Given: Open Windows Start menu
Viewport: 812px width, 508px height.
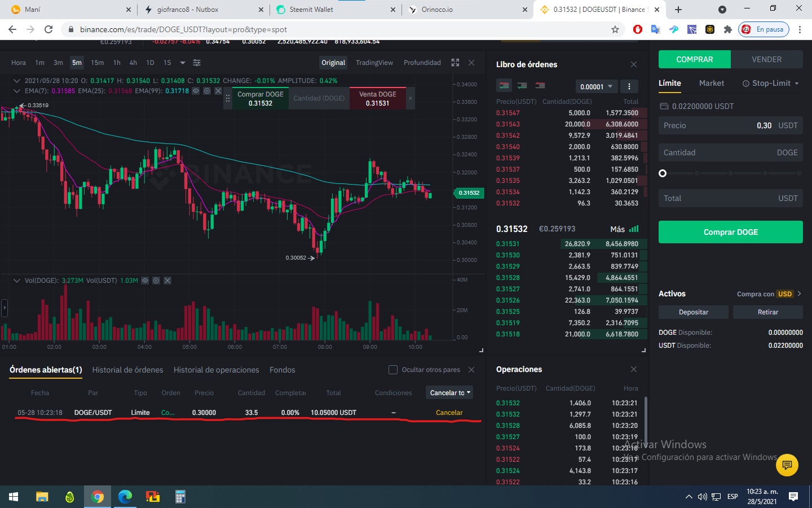Looking at the screenshot, I should 14,497.
